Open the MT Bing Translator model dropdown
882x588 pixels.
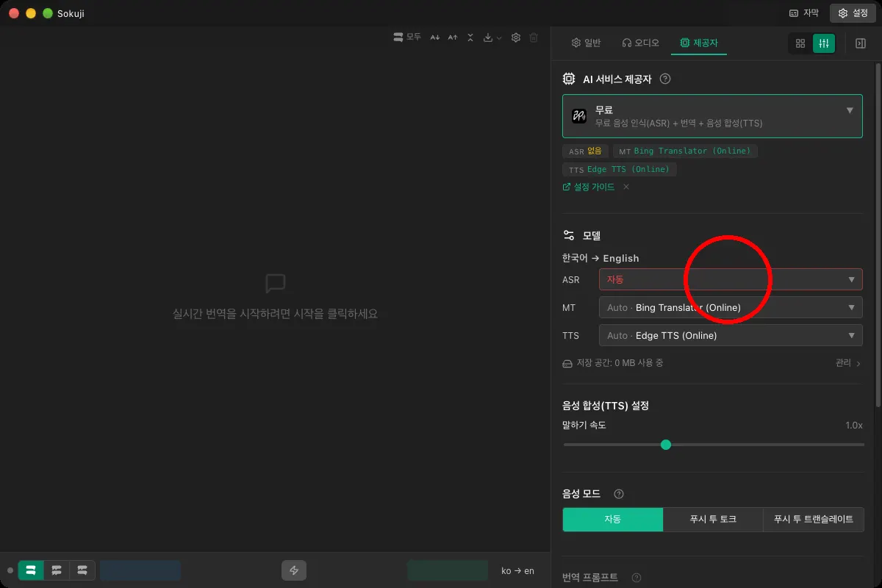click(x=731, y=307)
